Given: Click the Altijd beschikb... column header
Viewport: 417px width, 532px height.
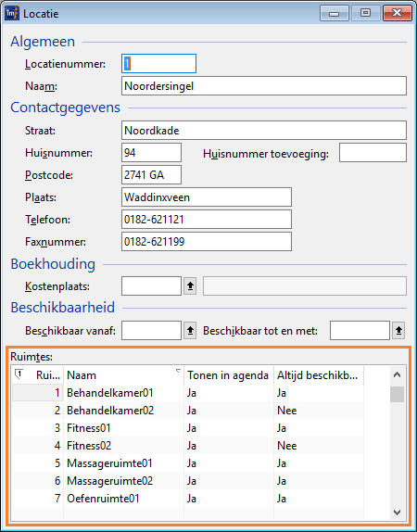Looking at the screenshot, I should 318,375.
